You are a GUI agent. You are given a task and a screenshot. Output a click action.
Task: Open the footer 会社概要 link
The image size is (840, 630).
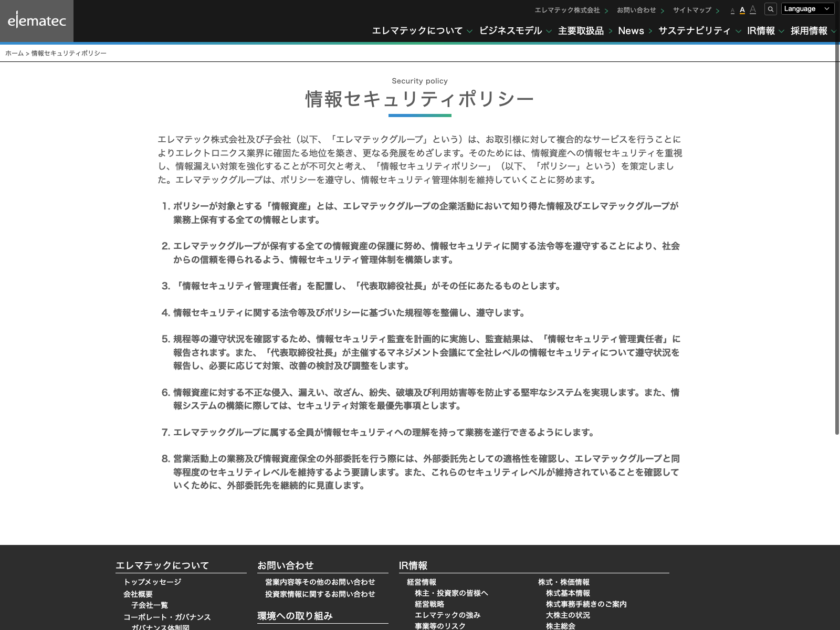tap(138, 594)
